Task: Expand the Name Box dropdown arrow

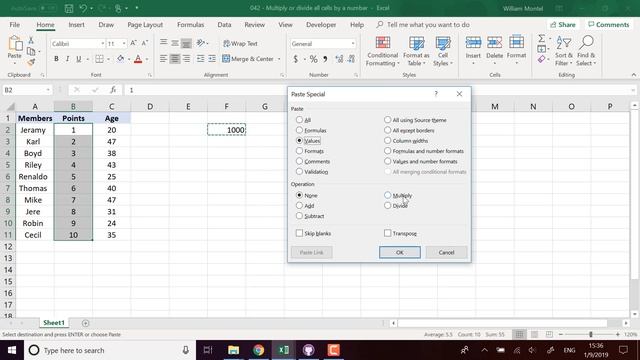Action: pos(48,90)
